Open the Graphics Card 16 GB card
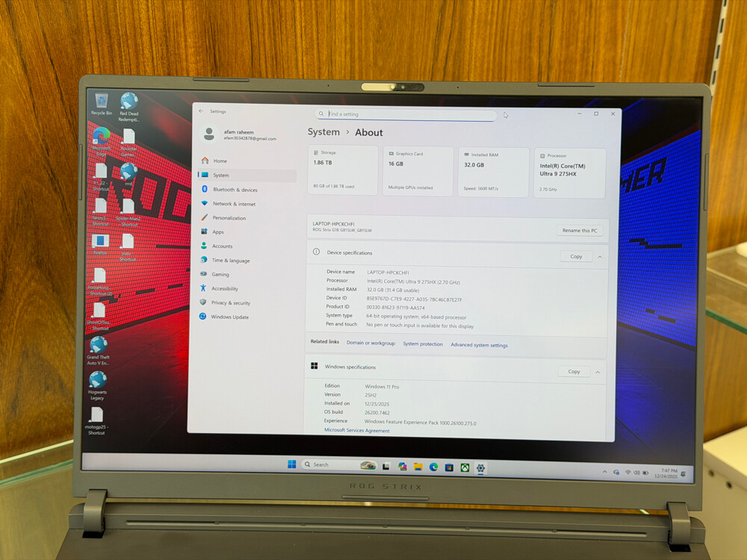747x560 pixels. pyautogui.click(x=418, y=172)
